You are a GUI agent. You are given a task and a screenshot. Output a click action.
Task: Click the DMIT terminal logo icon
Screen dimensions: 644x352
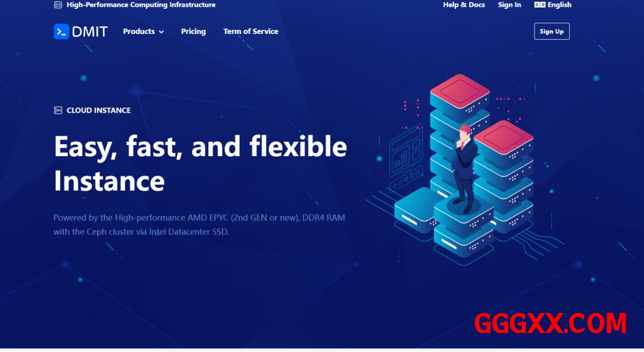pyautogui.click(x=61, y=31)
